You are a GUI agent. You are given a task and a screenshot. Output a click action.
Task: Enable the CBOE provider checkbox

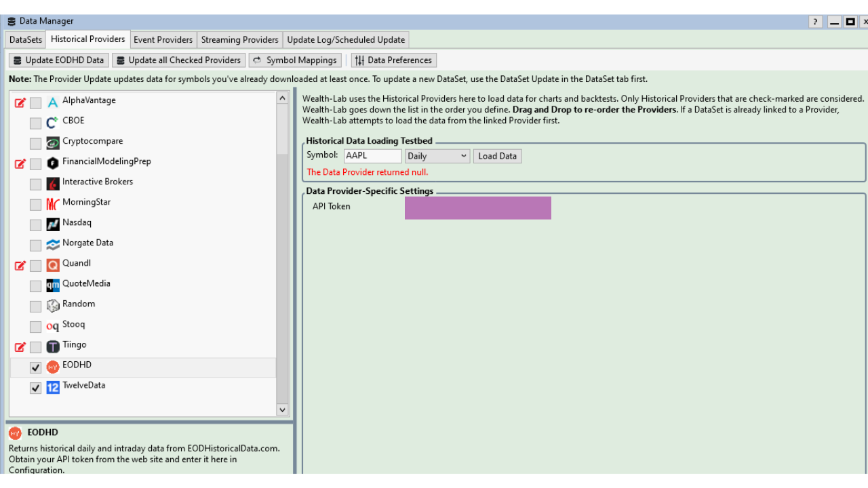pyautogui.click(x=36, y=123)
